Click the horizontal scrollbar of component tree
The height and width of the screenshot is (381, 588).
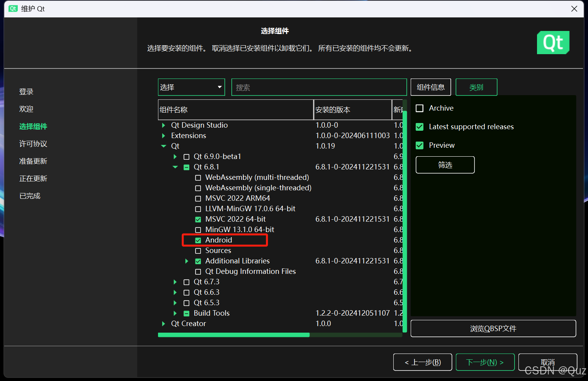[234, 335]
